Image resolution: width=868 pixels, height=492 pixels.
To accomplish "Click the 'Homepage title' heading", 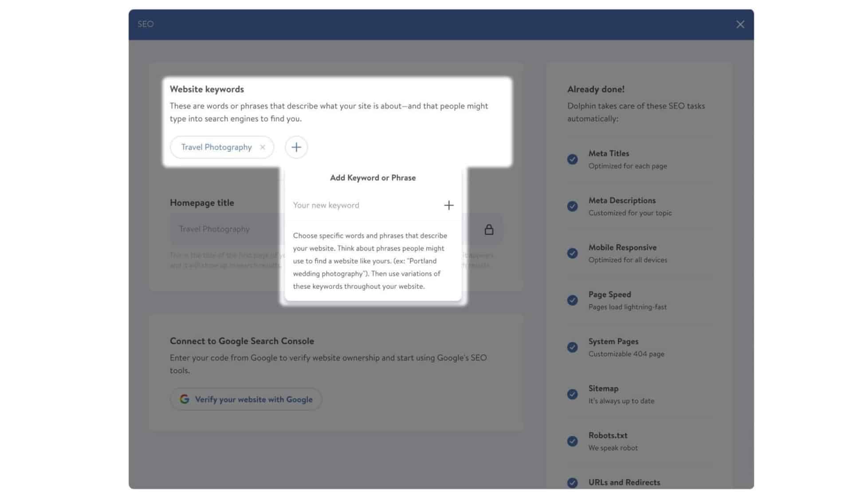I will 202,203.
